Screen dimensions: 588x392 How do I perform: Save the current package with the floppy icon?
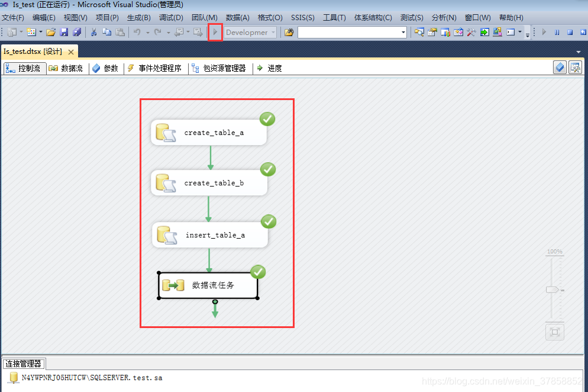point(64,33)
